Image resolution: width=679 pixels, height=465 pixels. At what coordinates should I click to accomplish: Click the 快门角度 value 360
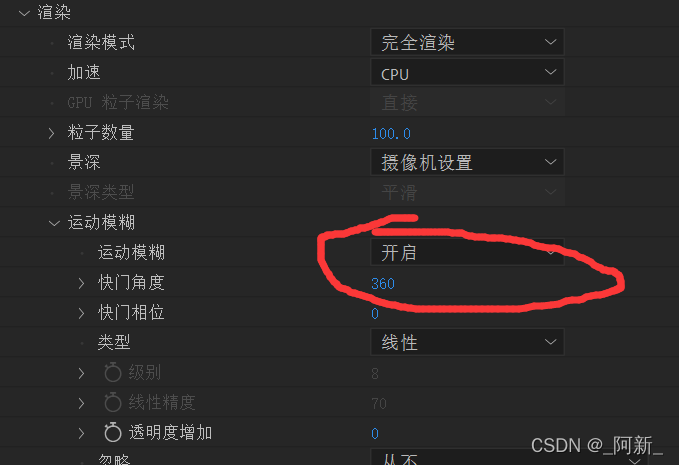coord(383,284)
